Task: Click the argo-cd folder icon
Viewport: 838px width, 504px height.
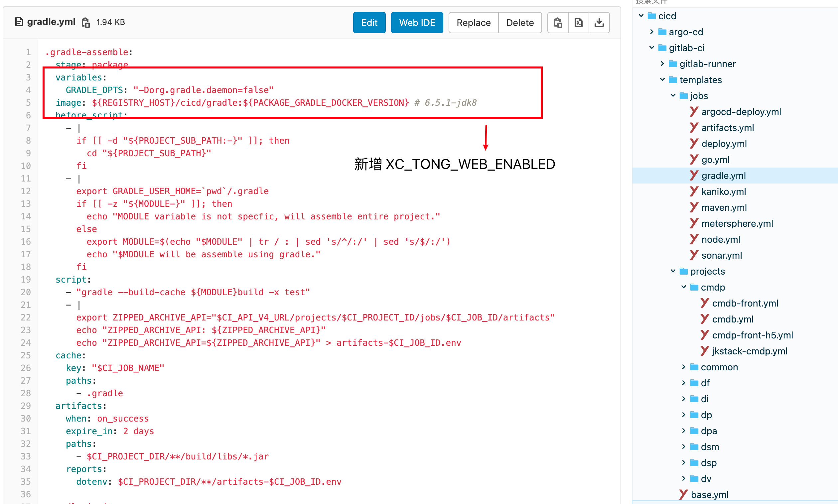Action: pyautogui.click(x=662, y=32)
